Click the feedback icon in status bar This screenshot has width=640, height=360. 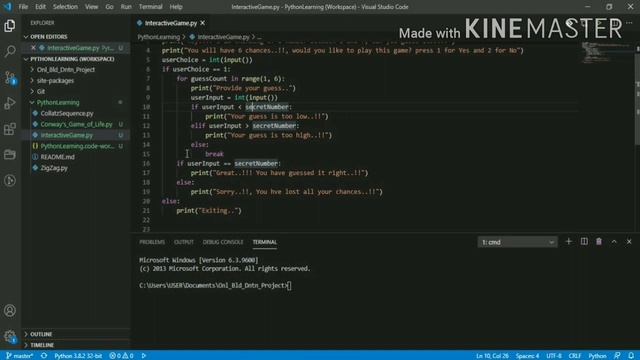point(617,356)
